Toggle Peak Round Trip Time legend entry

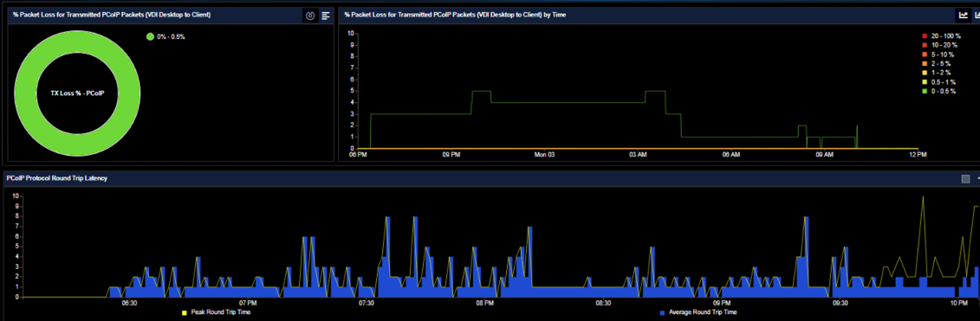tap(216, 311)
